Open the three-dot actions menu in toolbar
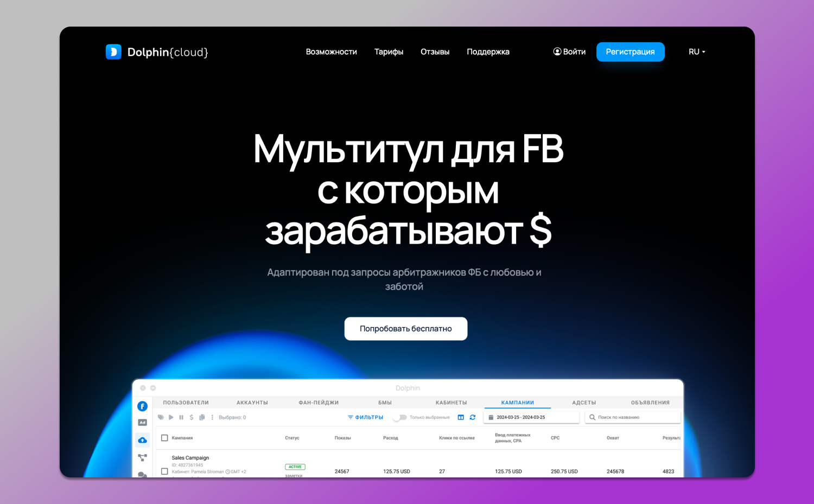This screenshot has height=504, width=814. tap(212, 417)
